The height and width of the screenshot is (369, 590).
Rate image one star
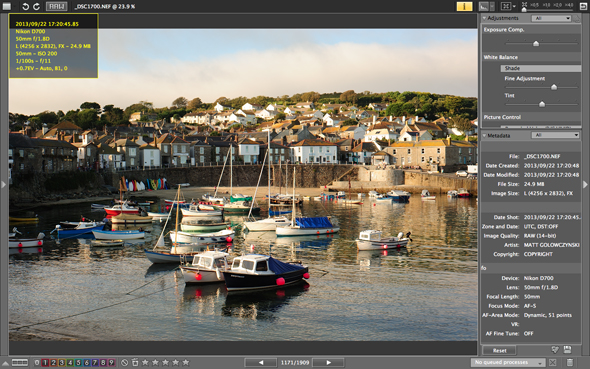145,363
